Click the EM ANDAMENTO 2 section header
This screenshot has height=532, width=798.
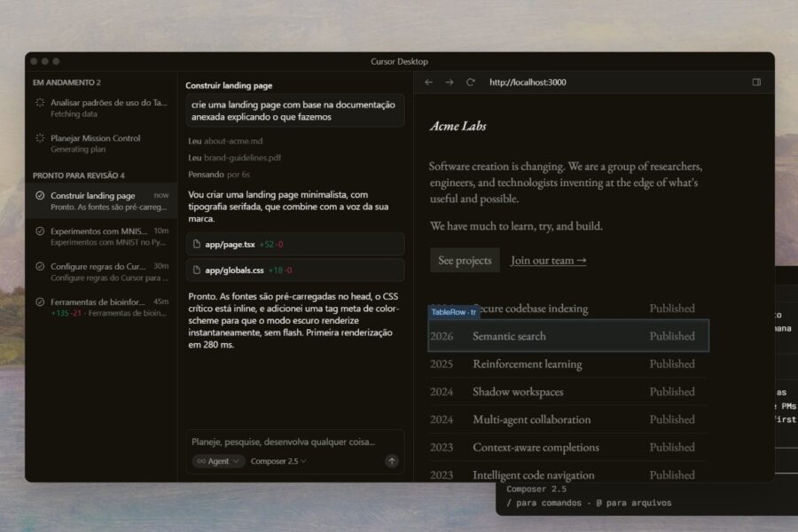point(66,82)
